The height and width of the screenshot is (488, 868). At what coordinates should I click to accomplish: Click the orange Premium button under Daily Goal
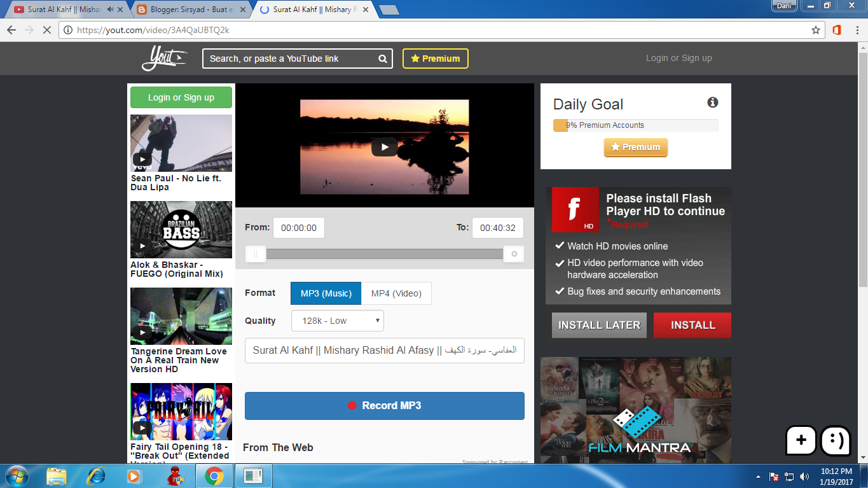[636, 147]
